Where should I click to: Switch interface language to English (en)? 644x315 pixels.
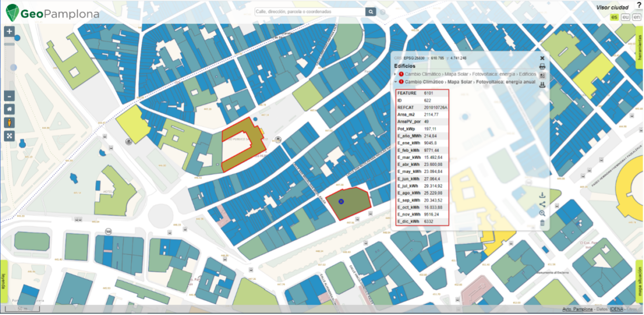(635, 17)
